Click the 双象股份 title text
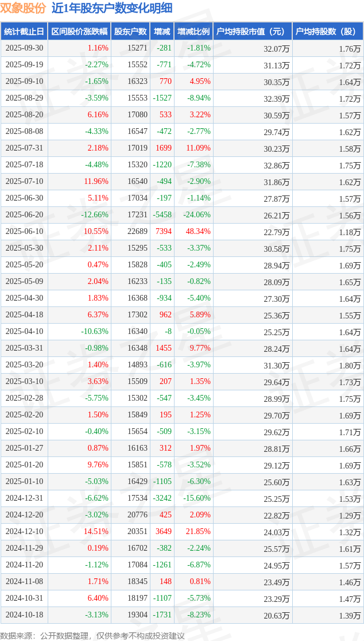Screen dimensions: 364x641 (x=22, y=8)
